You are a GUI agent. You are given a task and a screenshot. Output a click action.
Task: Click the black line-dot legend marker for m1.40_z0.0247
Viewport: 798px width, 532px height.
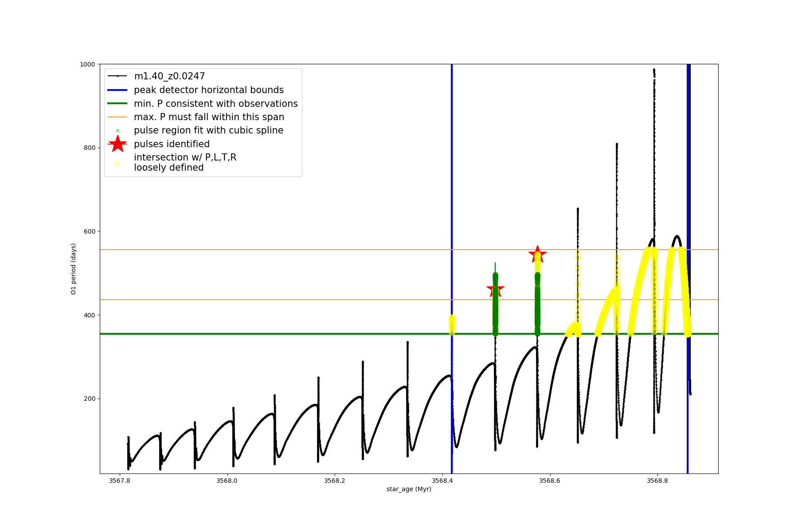click(117, 76)
